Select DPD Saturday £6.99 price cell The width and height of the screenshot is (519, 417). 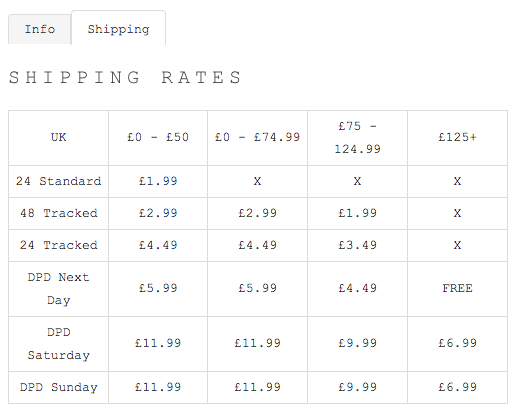tap(457, 344)
